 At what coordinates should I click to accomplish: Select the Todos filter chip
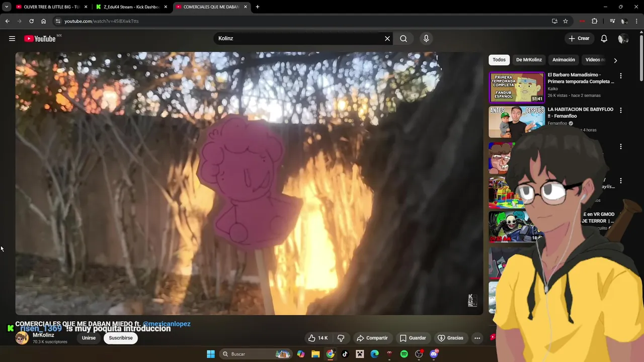click(x=499, y=60)
